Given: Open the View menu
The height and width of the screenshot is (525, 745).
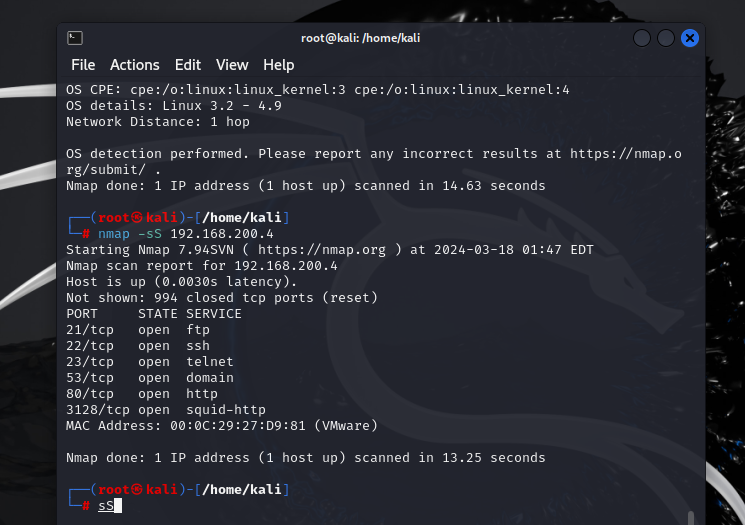Looking at the screenshot, I should [232, 64].
